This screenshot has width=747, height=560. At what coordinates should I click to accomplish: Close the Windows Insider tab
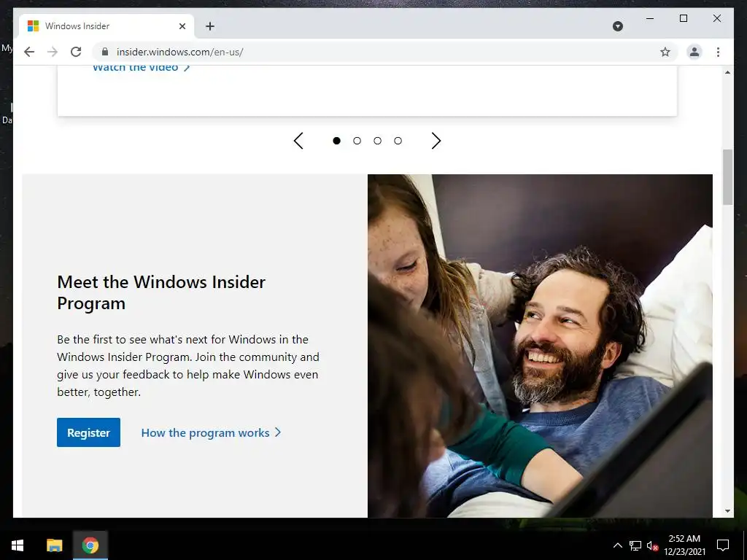pyautogui.click(x=182, y=26)
